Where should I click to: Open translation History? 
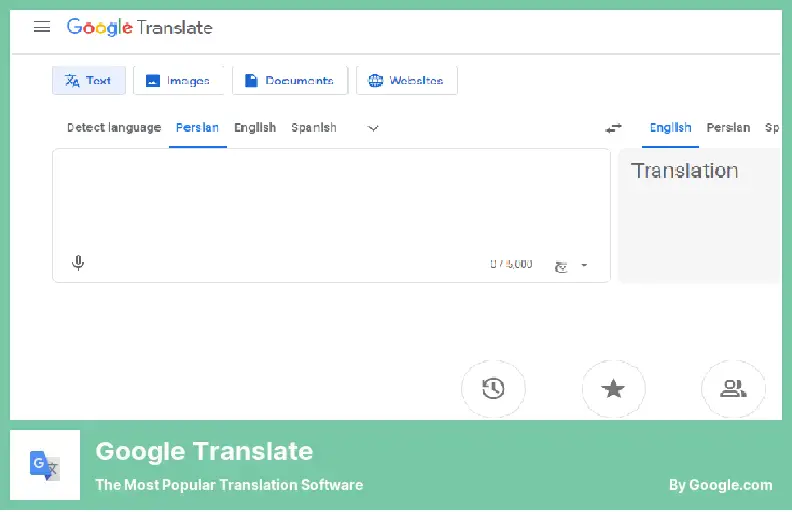coord(493,388)
